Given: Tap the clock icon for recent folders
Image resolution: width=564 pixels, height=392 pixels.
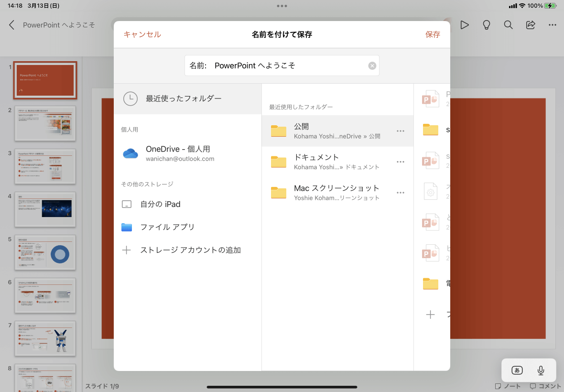Looking at the screenshot, I should click(130, 98).
